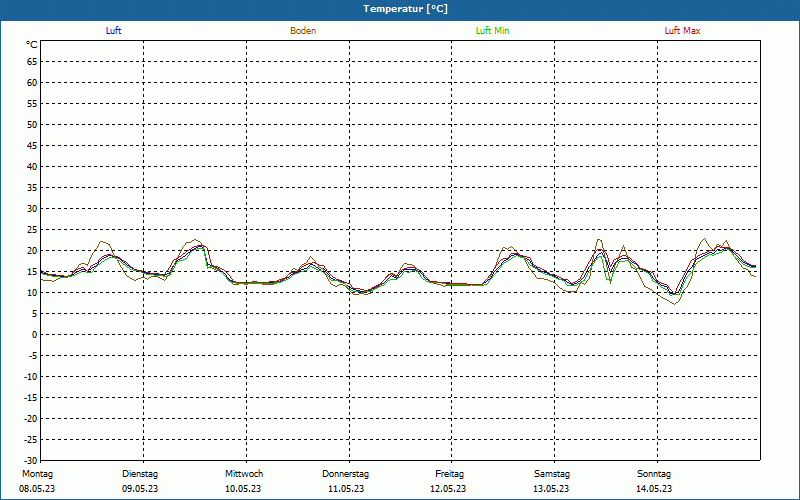The image size is (800, 500).
Task: Click the 0 y-axis value
Action: pos(35,335)
